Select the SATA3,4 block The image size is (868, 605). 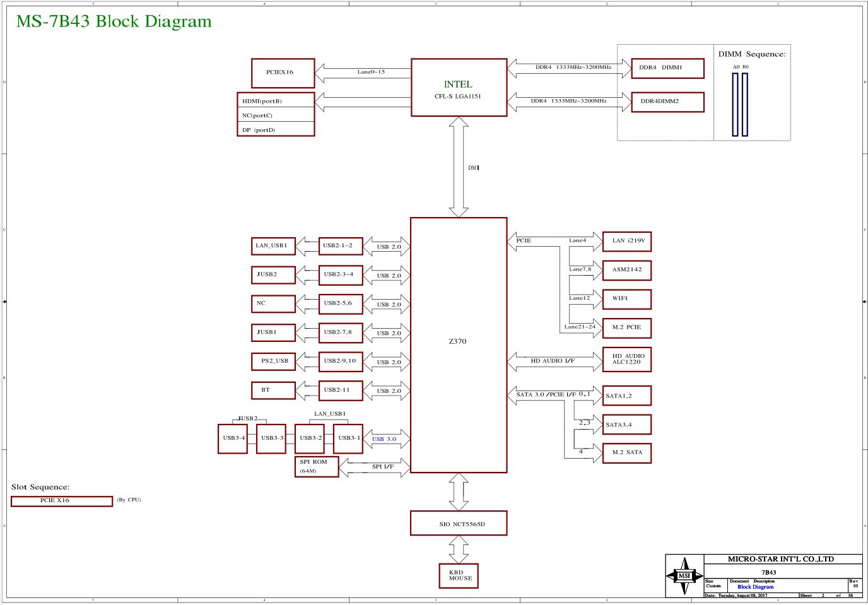coord(627,425)
